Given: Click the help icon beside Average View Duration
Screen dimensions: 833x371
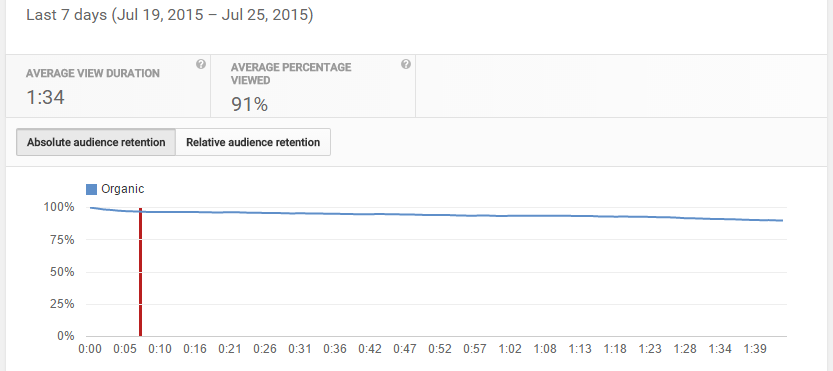Looking at the screenshot, I should pos(200,64).
